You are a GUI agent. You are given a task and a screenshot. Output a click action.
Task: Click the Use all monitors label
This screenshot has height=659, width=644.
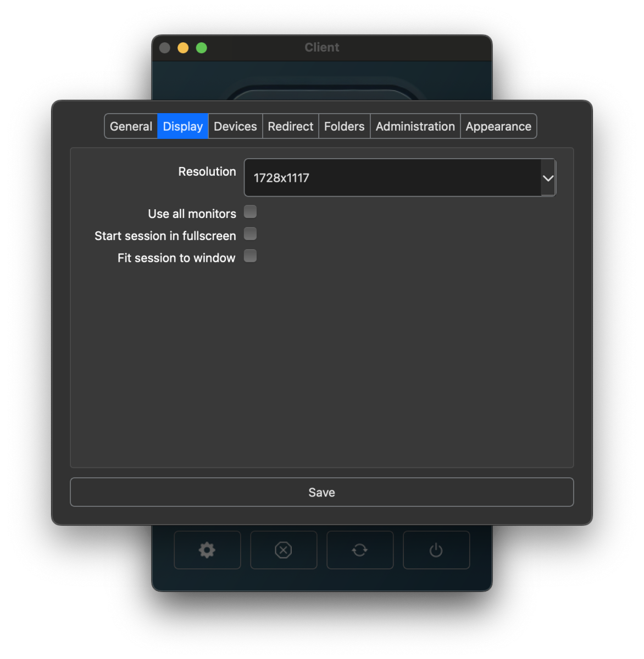click(x=192, y=214)
